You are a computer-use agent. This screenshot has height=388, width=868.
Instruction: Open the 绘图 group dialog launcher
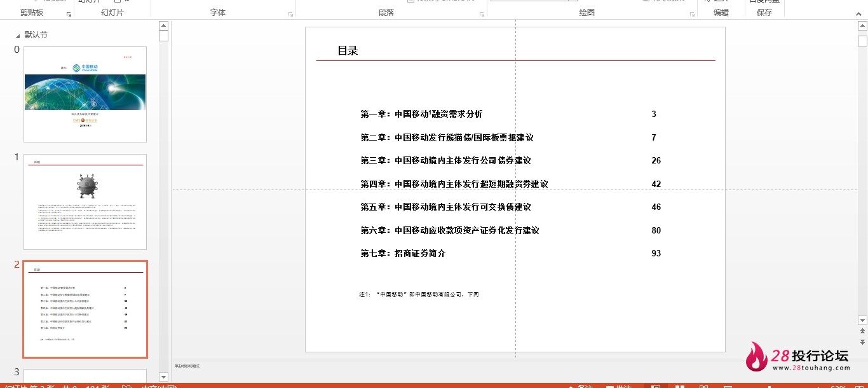(x=692, y=13)
